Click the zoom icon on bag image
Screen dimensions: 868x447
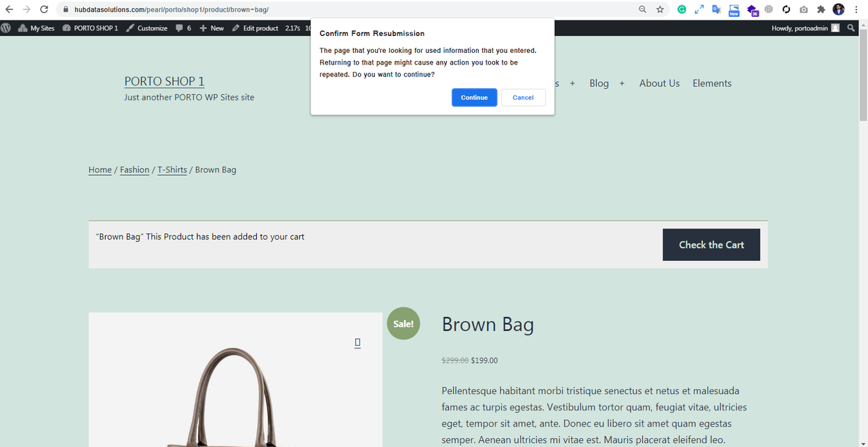point(357,343)
